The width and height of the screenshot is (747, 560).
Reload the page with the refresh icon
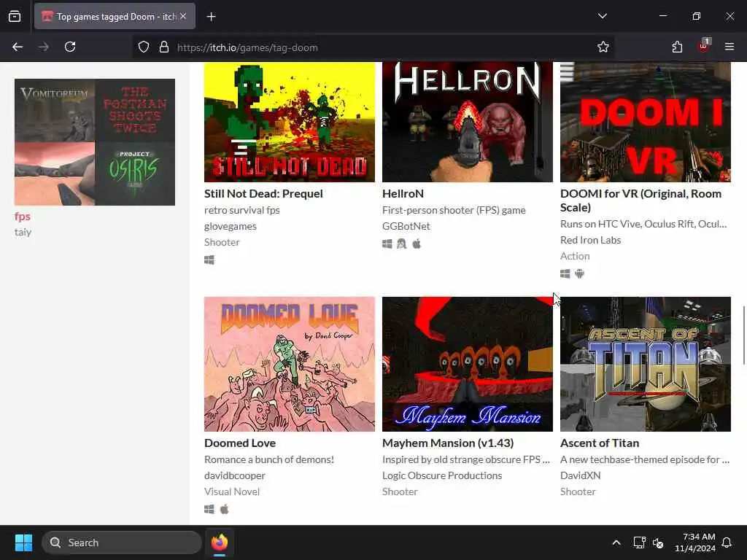(x=70, y=47)
